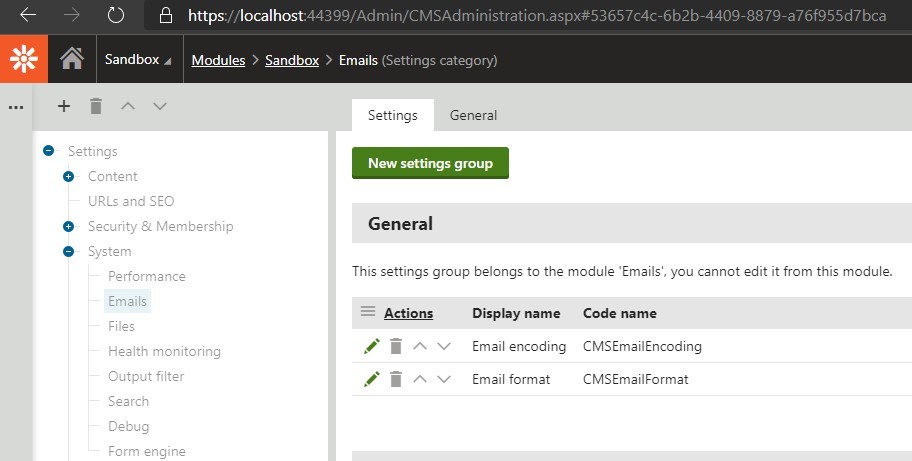This screenshot has height=461, width=912.
Task: Move selected category down in tree toolbar
Action: (160, 106)
